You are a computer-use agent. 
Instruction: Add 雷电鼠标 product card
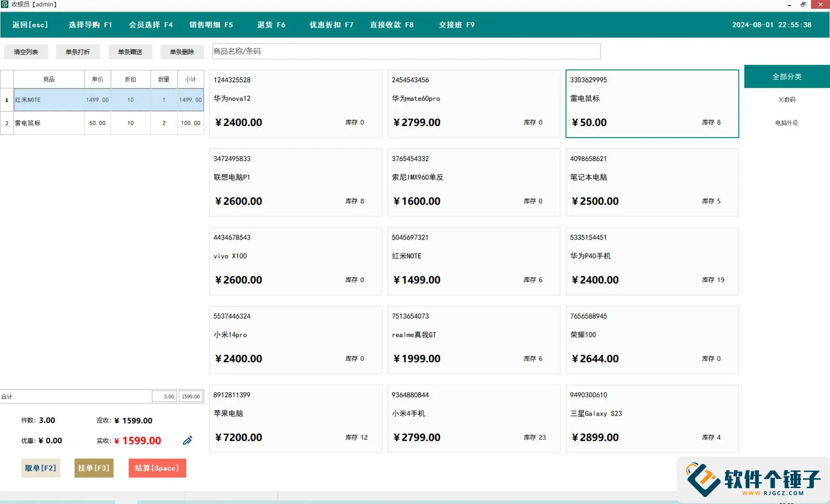(652, 104)
